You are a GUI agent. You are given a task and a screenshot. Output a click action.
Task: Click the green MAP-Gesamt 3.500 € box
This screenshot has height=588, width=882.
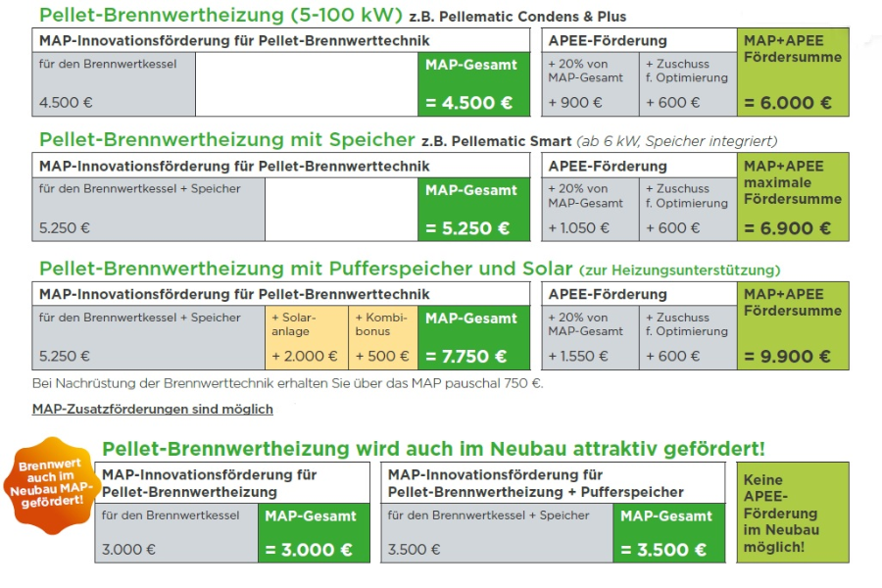pos(668,533)
